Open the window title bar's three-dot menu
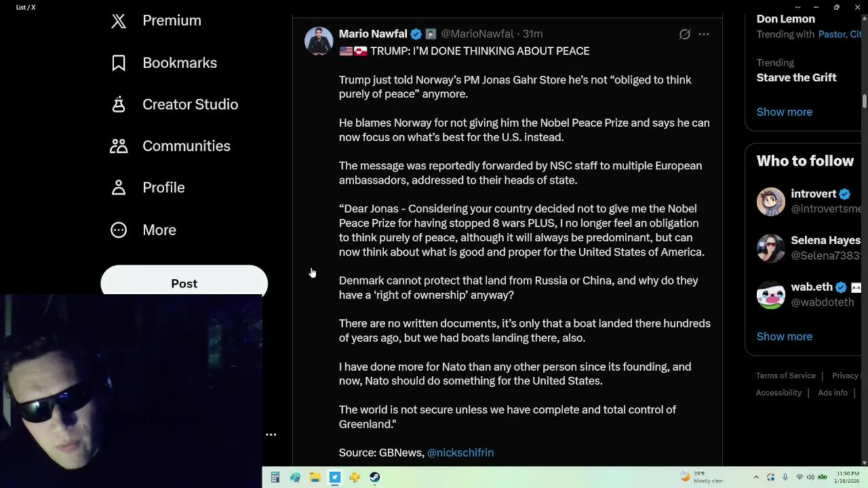Screen dimensions: 868x488 click(797, 7)
